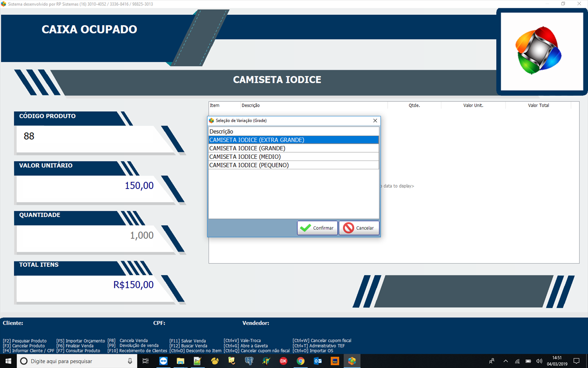Open File Explorer in the taskbar

181,361
